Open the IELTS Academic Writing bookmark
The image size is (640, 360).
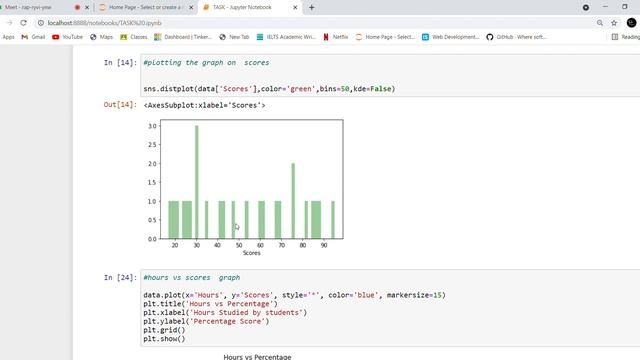(x=286, y=37)
